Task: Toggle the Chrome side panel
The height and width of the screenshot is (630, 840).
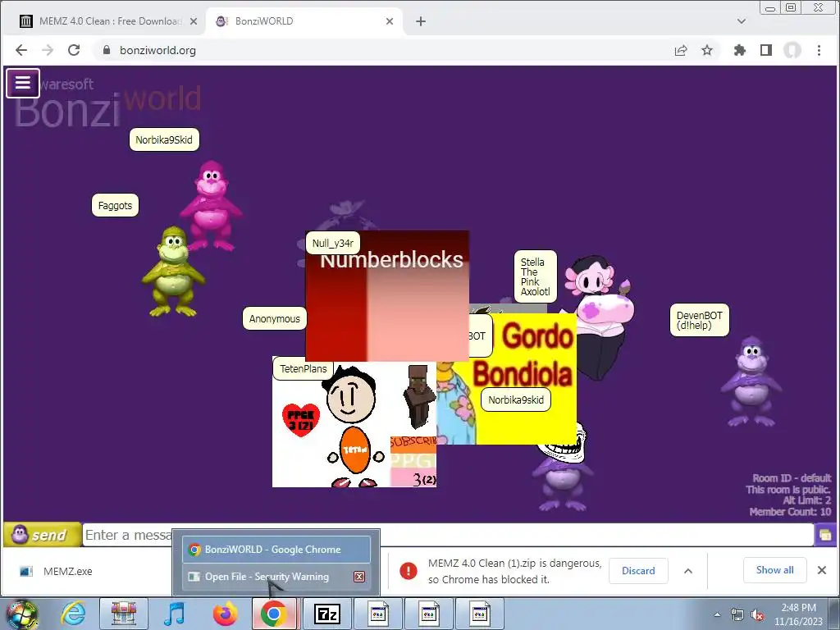Action: pos(766,50)
